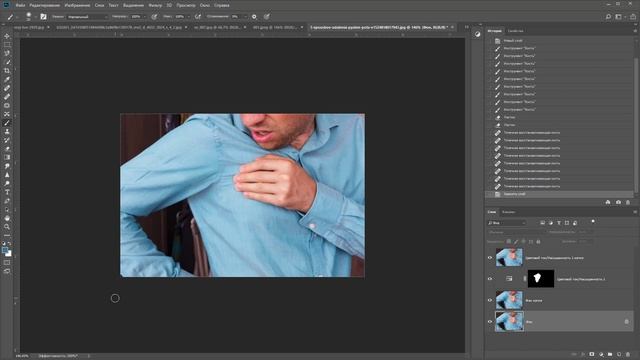Viewport: 640px width, 360px height.
Task: Open the brush flow slider dropdown
Action: coord(188,17)
